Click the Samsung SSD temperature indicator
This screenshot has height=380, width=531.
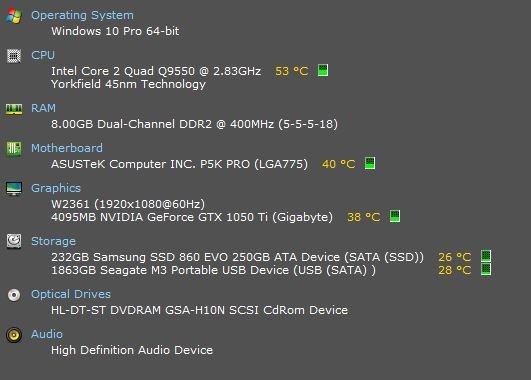click(x=486, y=256)
